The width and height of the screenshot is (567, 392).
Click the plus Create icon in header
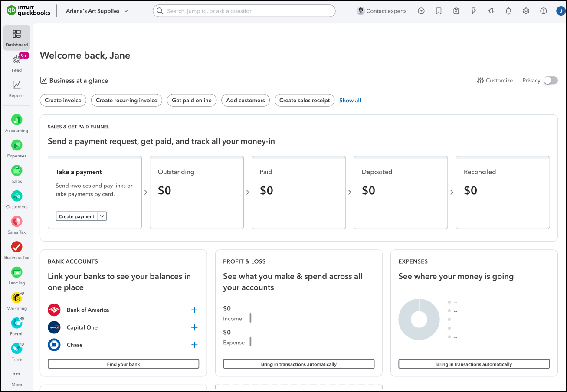tap(421, 11)
